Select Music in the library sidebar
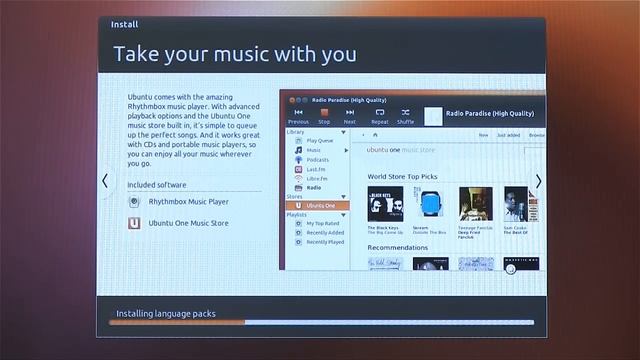Viewport: 640px width, 360px height. (313, 150)
